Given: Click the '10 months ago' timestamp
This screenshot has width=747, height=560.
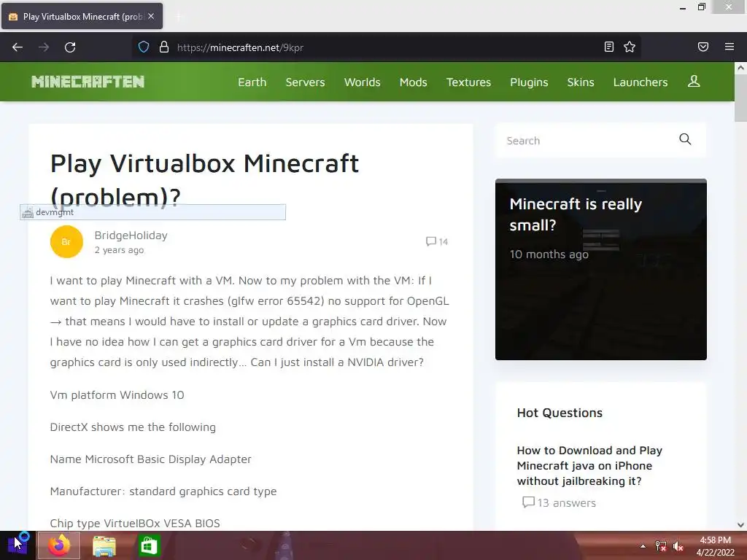Looking at the screenshot, I should coord(549,254).
